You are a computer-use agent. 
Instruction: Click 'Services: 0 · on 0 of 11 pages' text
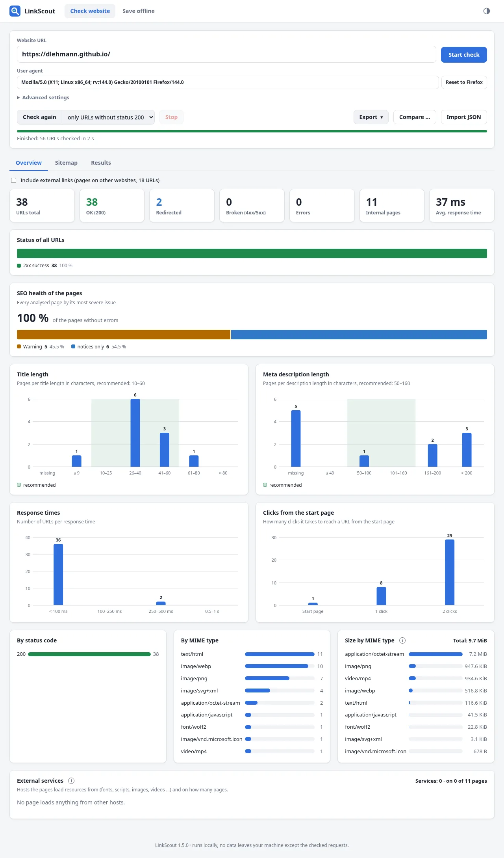point(451,781)
